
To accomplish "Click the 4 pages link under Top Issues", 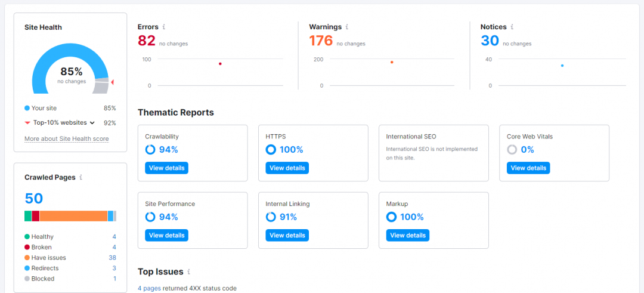I will click(x=148, y=288).
